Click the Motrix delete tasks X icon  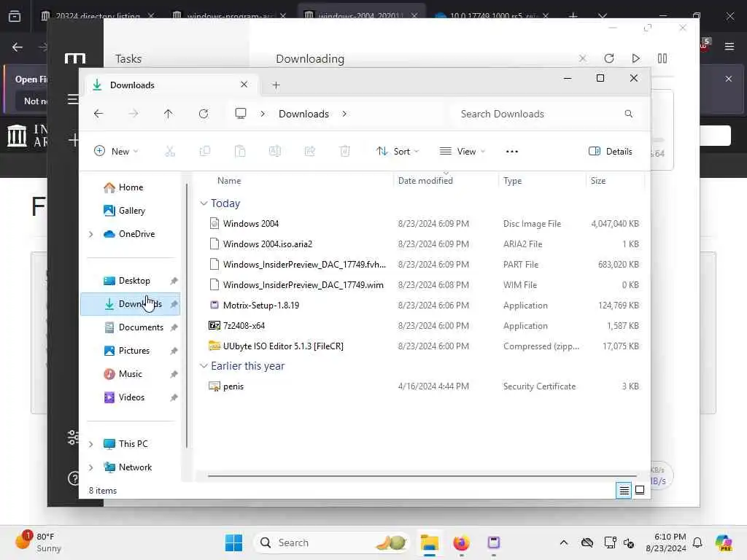(583, 58)
